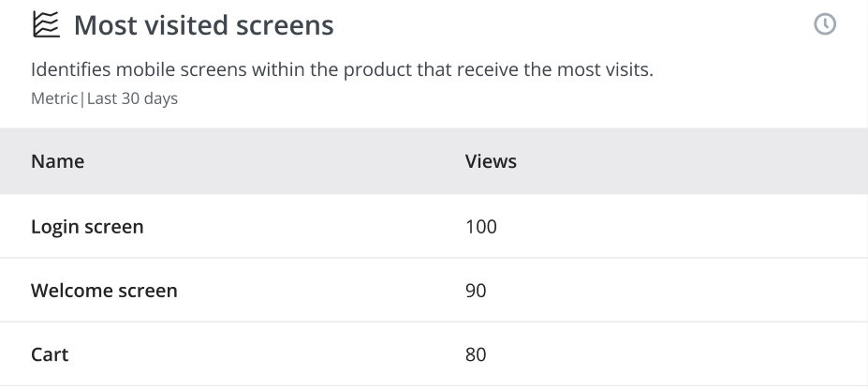Sort by the Views column header
Image resolution: width=868 pixels, height=390 pixels.
coord(491,161)
